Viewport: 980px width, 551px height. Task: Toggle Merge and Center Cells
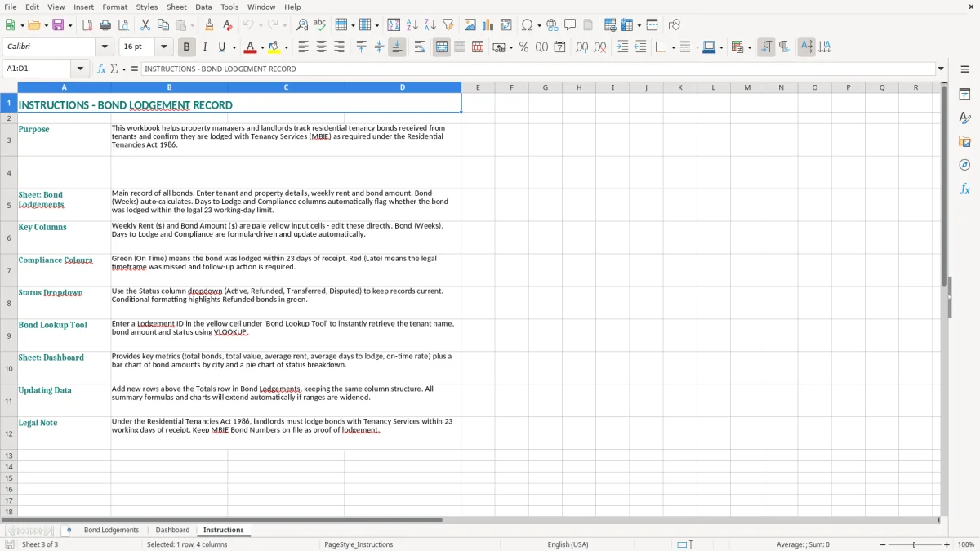tap(442, 47)
